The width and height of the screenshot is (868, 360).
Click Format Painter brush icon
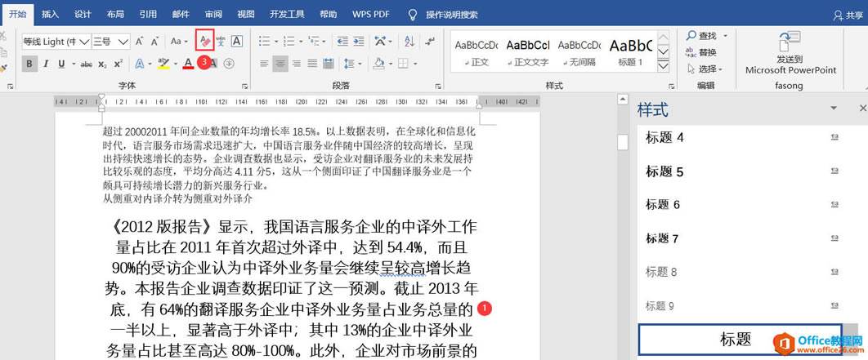pos(4,69)
